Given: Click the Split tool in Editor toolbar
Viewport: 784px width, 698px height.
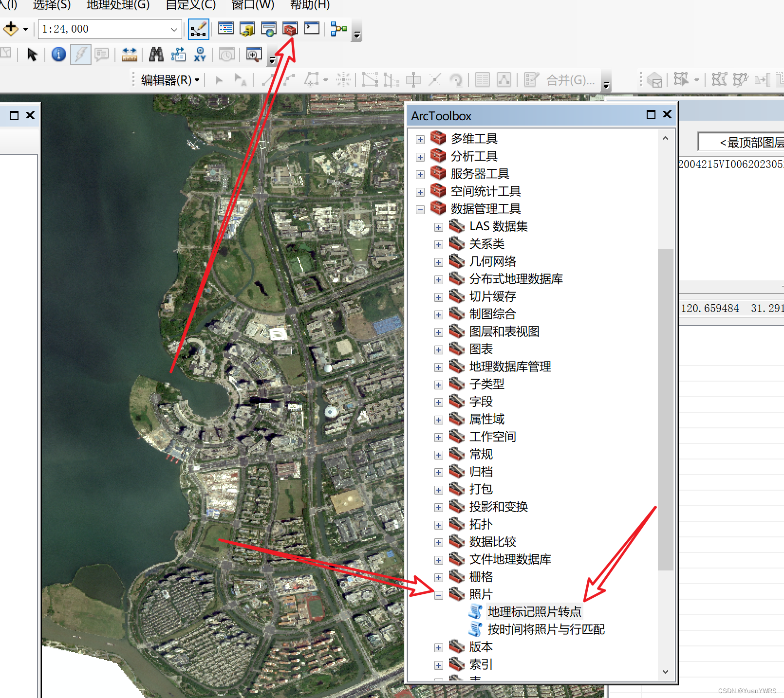Looking at the screenshot, I should pos(435,80).
